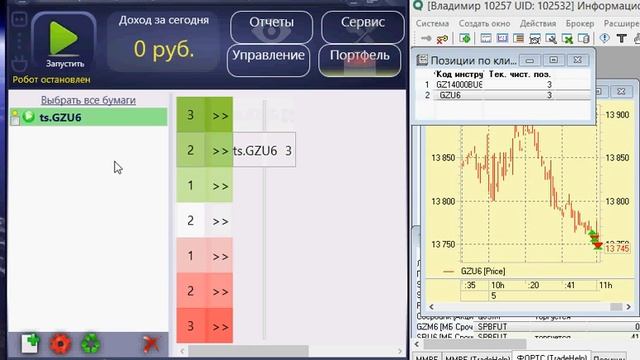Select the ts.GZU6 instrument row
The height and width of the screenshot is (360, 640).
(x=88, y=117)
